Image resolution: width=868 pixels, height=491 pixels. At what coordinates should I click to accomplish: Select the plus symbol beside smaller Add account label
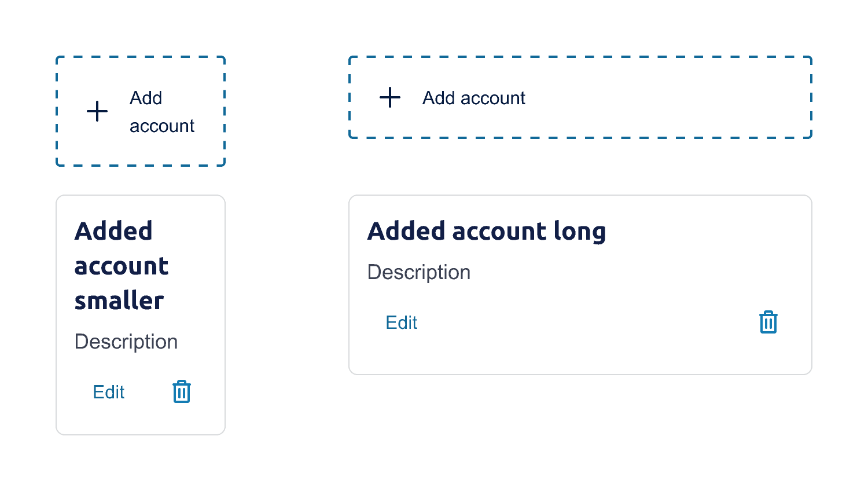tap(97, 111)
